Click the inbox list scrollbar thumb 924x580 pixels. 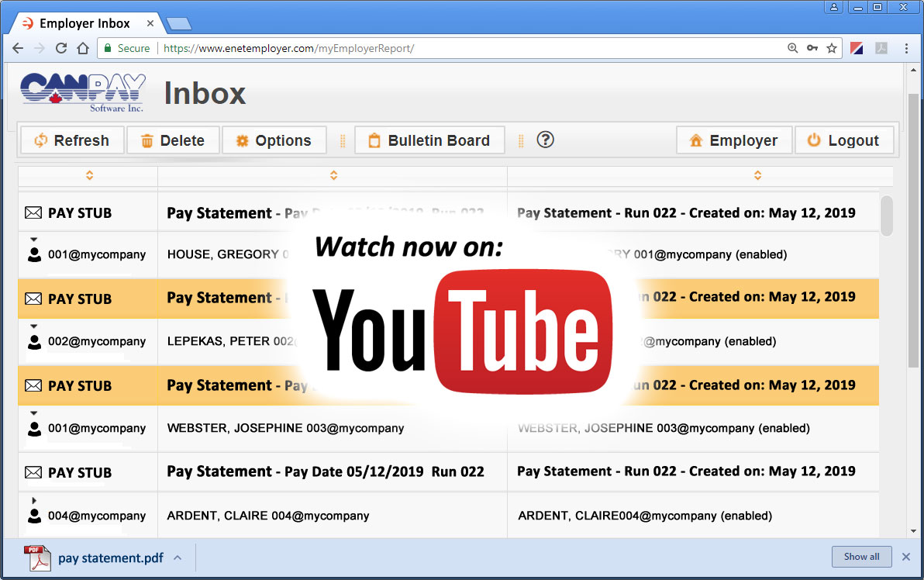coord(886,216)
